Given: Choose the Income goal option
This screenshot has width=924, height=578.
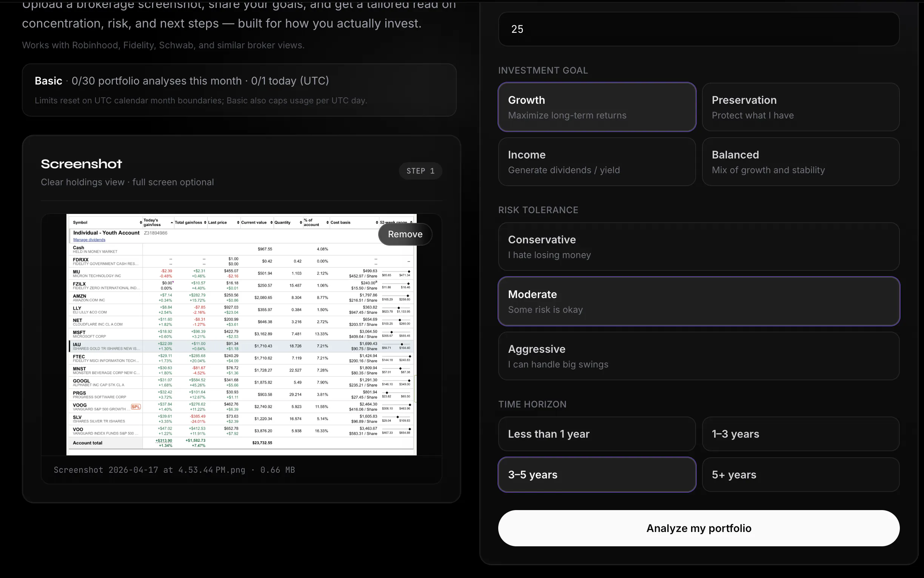Looking at the screenshot, I should coord(597,162).
